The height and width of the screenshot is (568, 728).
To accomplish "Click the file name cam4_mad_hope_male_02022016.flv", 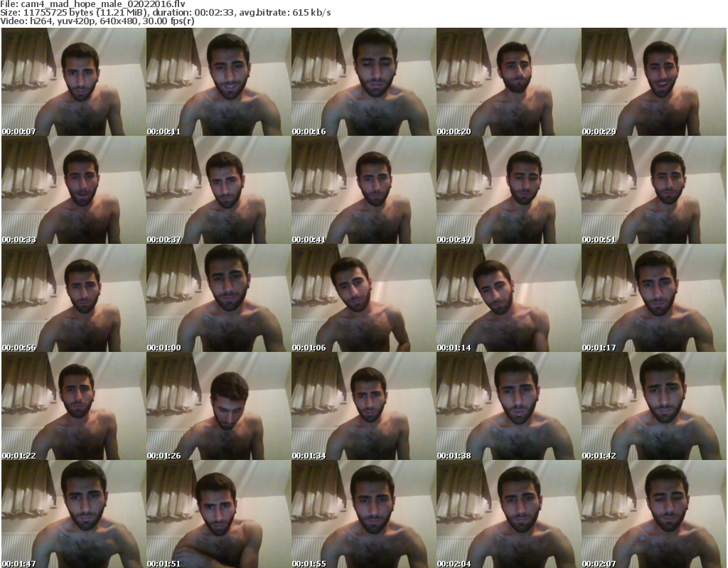I will (x=103, y=4).
